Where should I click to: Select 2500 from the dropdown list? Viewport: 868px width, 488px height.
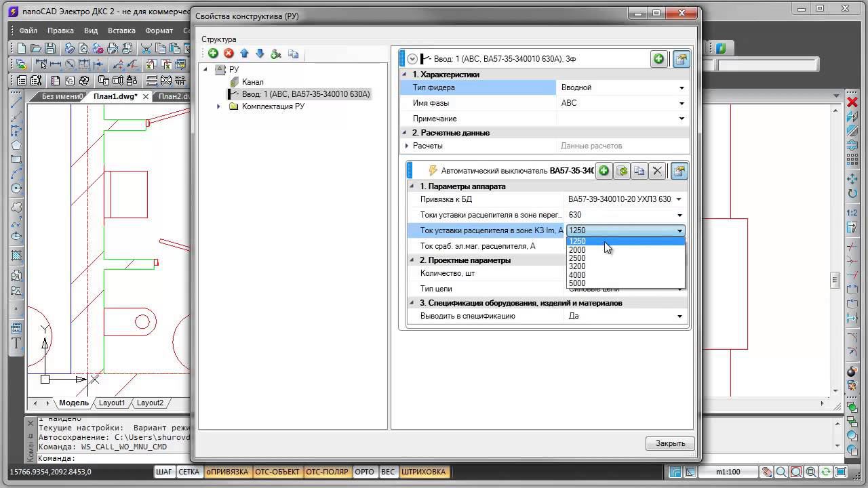577,258
